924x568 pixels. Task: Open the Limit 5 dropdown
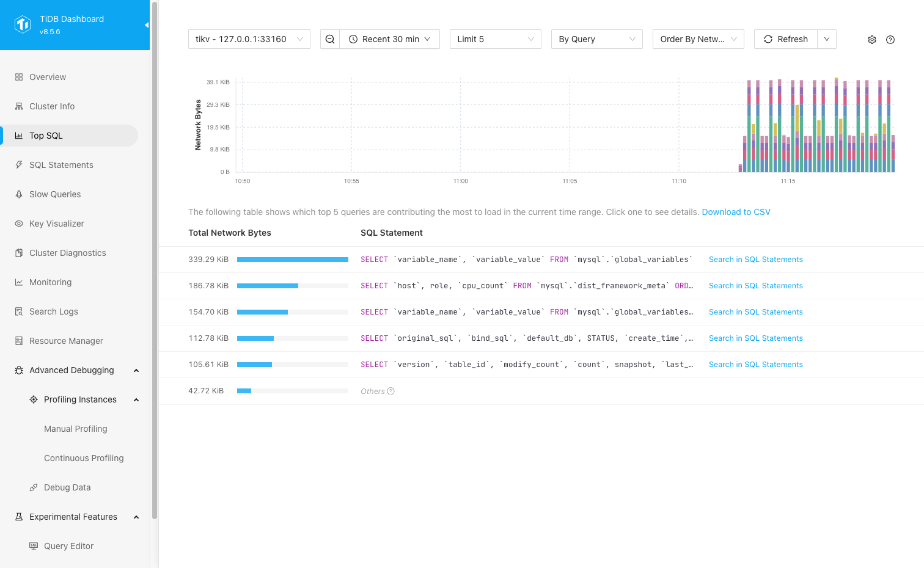(x=495, y=39)
